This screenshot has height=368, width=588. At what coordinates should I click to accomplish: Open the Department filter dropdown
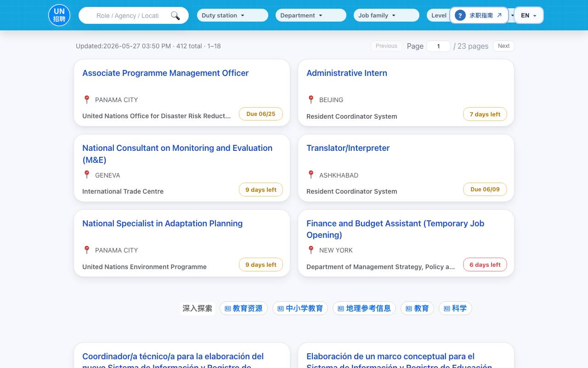click(x=311, y=15)
